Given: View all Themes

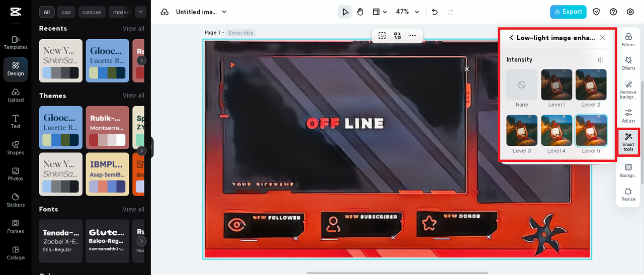Looking at the screenshot, I should (133, 96).
